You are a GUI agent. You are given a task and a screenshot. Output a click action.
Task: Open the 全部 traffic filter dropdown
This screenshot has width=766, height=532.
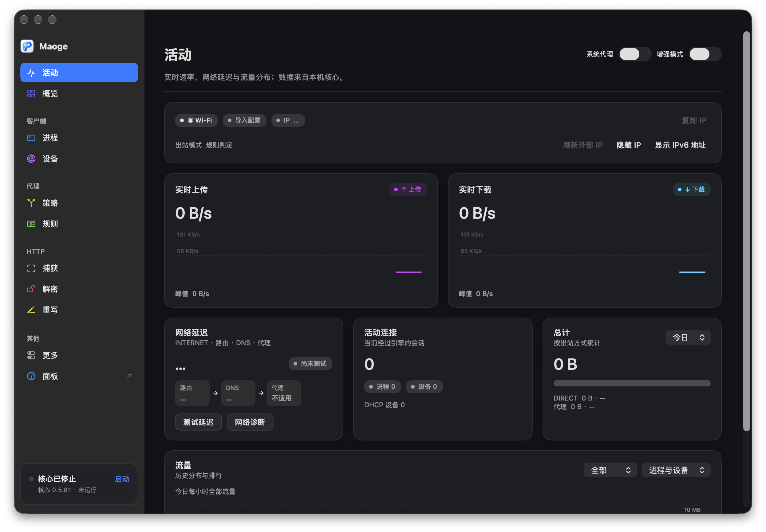[x=610, y=470]
